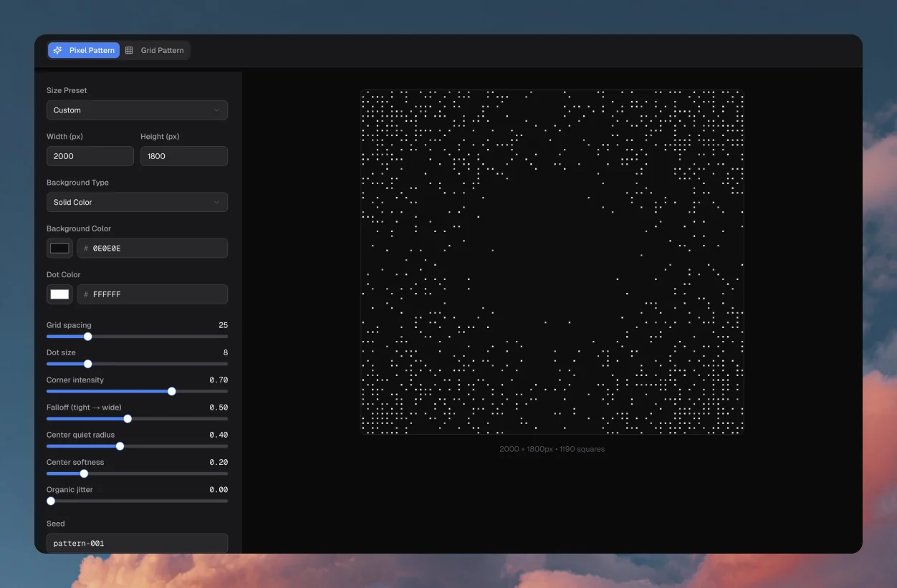Click the Dot size slider handle

coord(88,364)
